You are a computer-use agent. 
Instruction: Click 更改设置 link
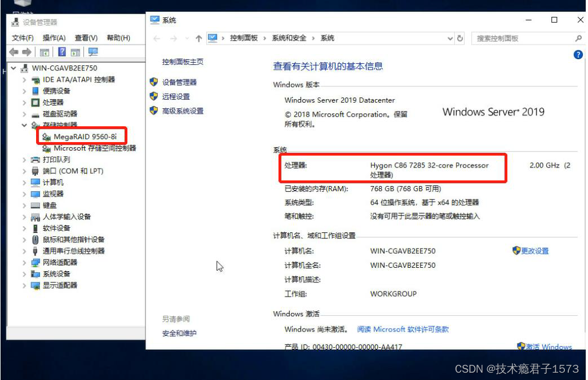[535, 251]
